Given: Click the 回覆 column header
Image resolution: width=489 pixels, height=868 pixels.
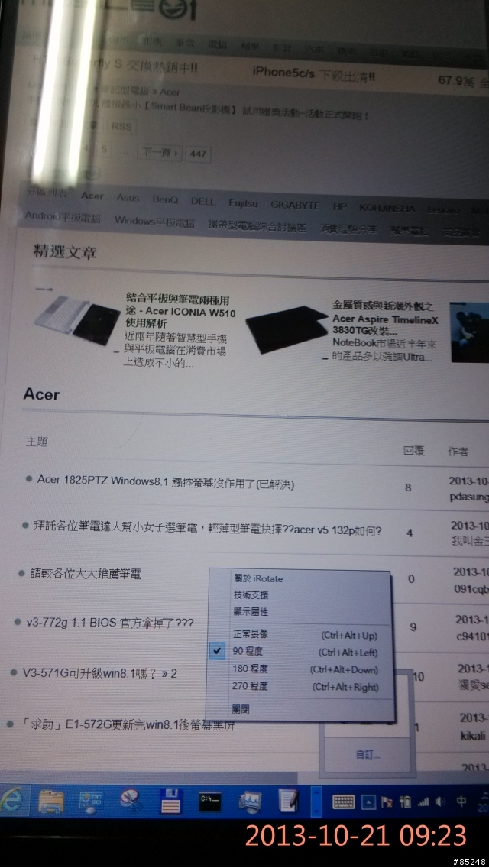Looking at the screenshot, I should point(413,451).
